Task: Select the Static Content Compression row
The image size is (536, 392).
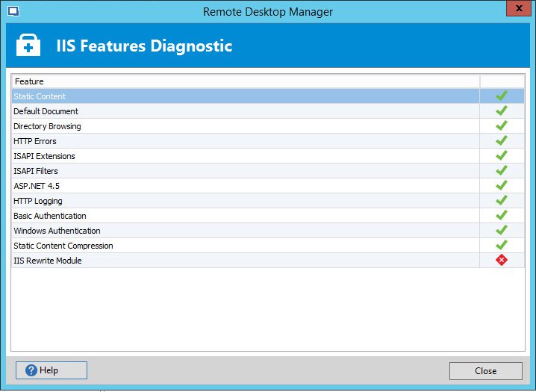Action: pos(268,246)
